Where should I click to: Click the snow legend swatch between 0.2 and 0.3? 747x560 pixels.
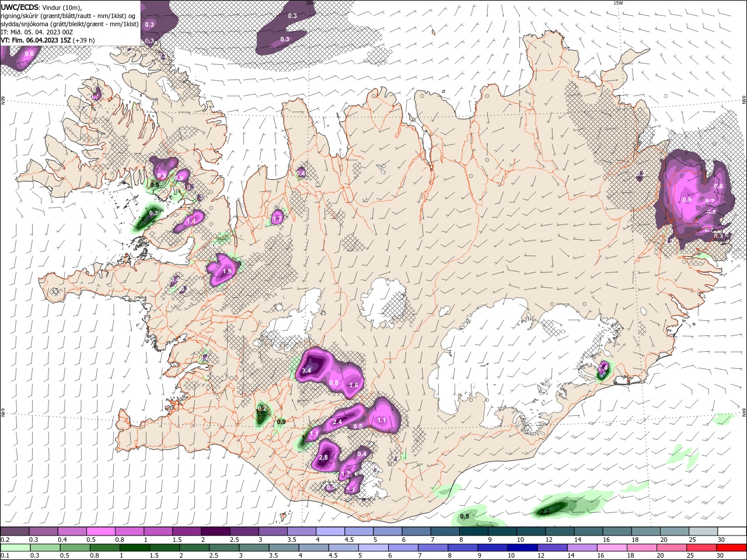[x=15, y=531]
